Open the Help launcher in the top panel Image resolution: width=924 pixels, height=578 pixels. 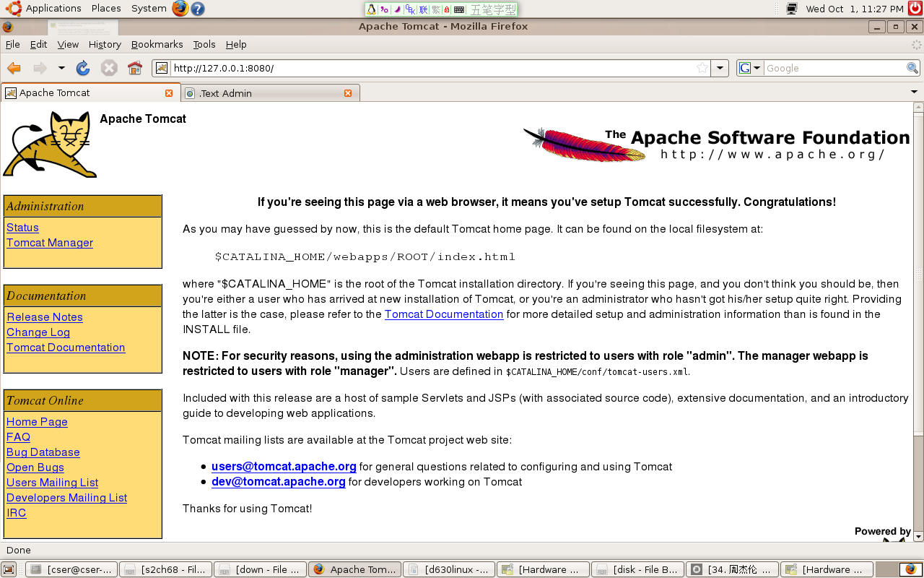tap(197, 9)
